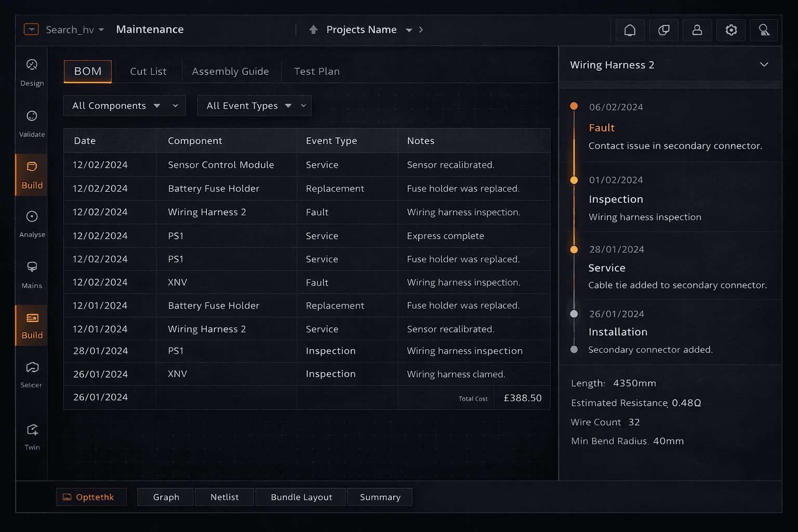Switch to the Cut List tab
Image resolution: width=798 pixels, height=532 pixels.
pos(148,72)
